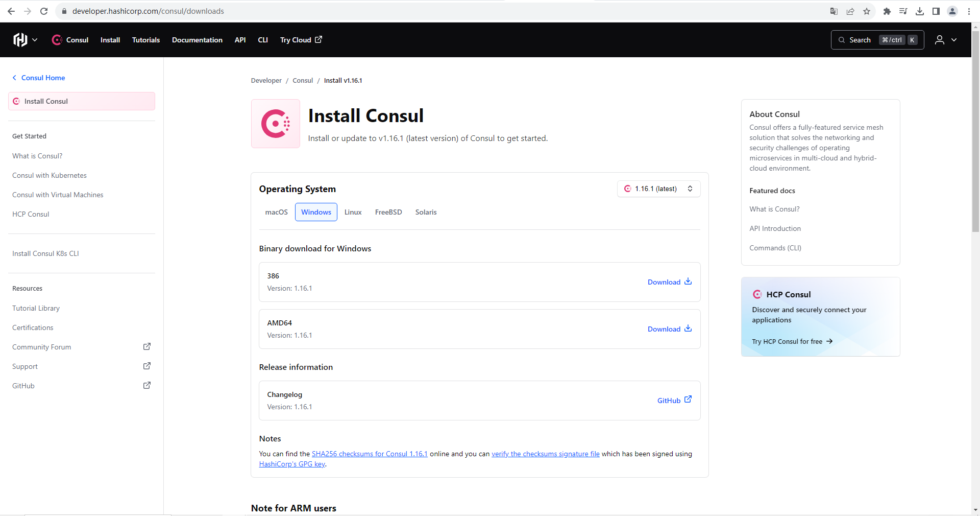Open featured doc What is Consul?

[x=774, y=209]
